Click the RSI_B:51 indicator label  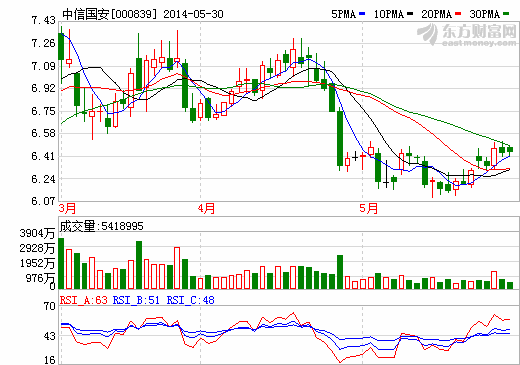[136, 300]
